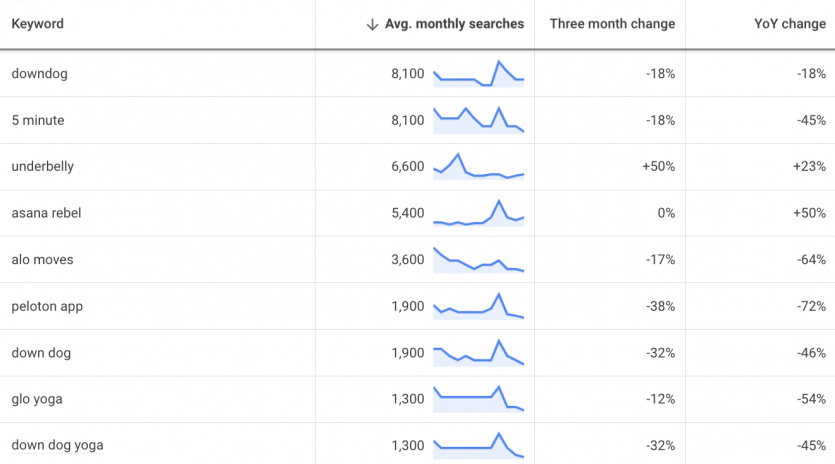Viewport: 835px width, 464px height.
Task: Select the down dog yoga keyword
Action: pos(58,445)
